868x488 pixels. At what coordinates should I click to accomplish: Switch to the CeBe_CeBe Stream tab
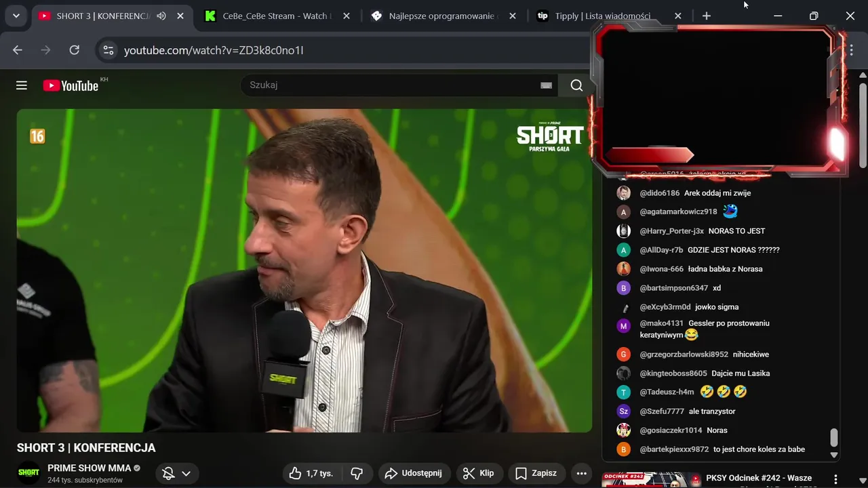[269, 16]
